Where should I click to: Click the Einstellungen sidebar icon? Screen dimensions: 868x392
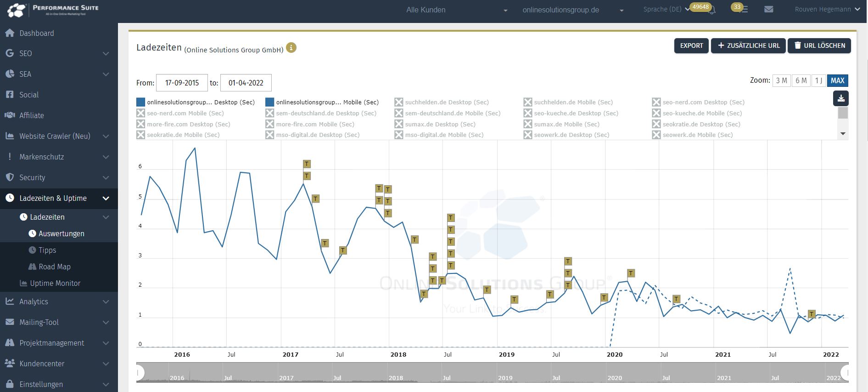coord(10,384)
